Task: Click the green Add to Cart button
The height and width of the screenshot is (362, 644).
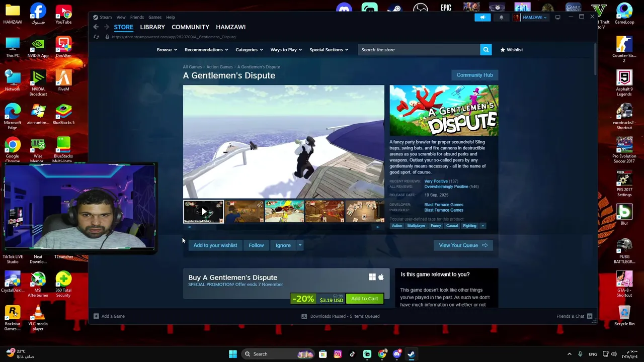Action: 364,299
